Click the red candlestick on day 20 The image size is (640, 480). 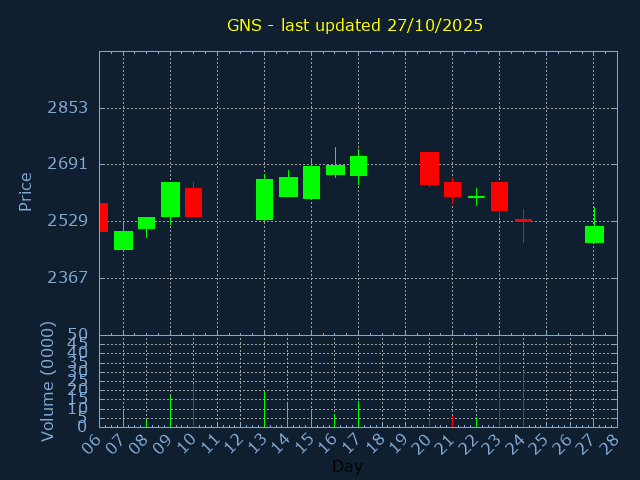coord(429,168)
